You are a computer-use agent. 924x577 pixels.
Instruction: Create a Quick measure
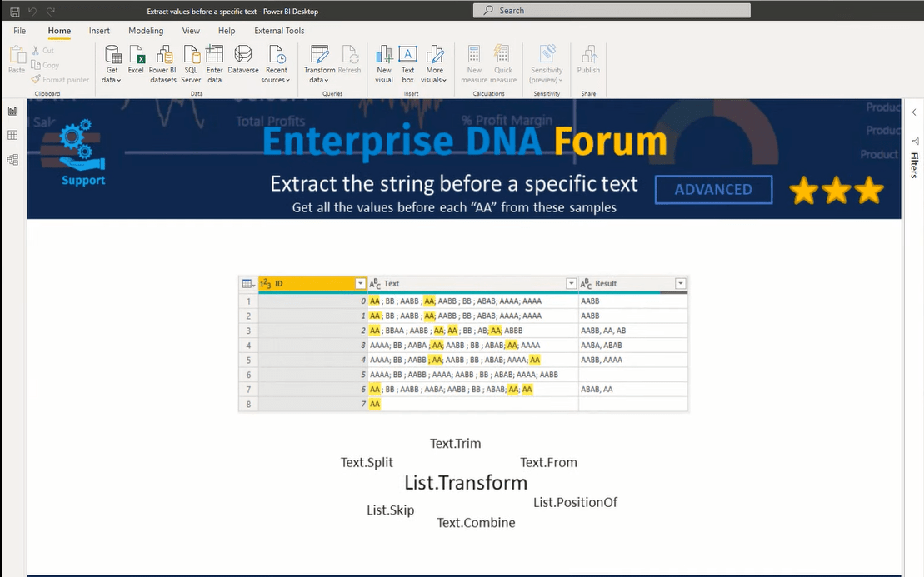pos(502,64)
